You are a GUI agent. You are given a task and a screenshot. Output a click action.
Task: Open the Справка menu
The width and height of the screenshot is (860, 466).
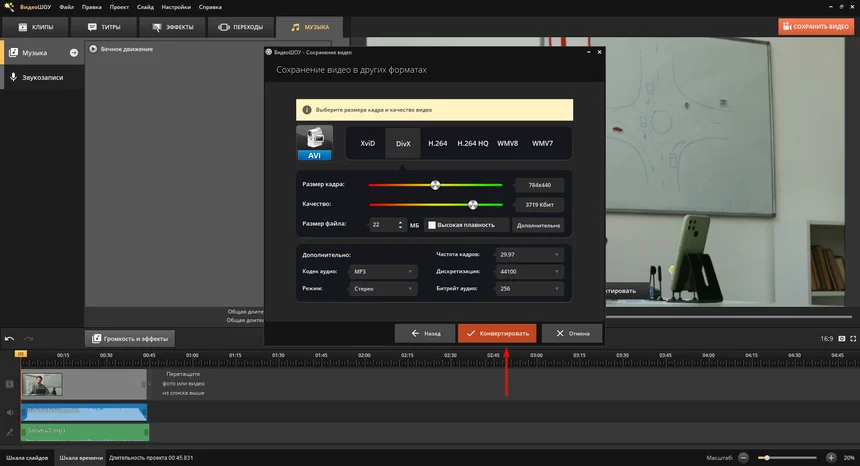(210, 7)
